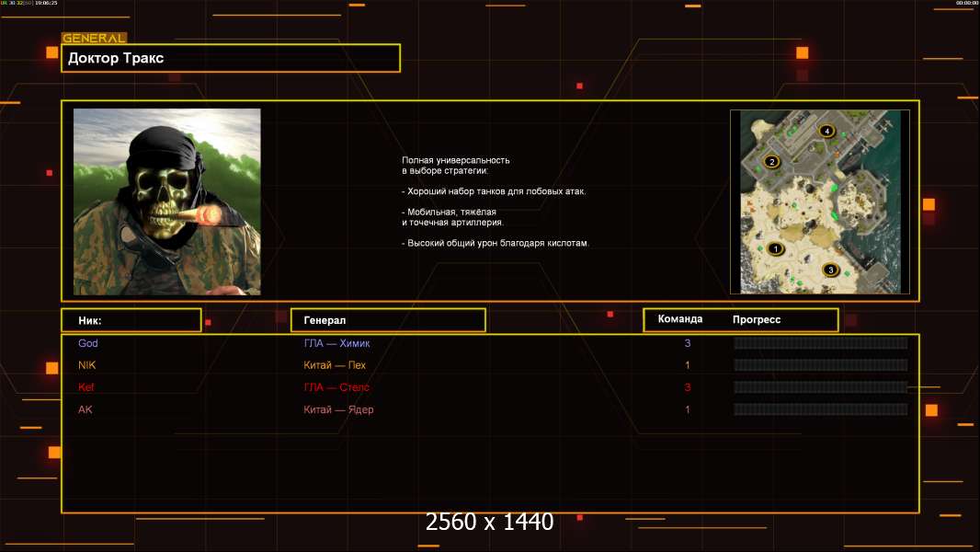Click the Doctor Thrax skull portrait

[x=167, y=201]
